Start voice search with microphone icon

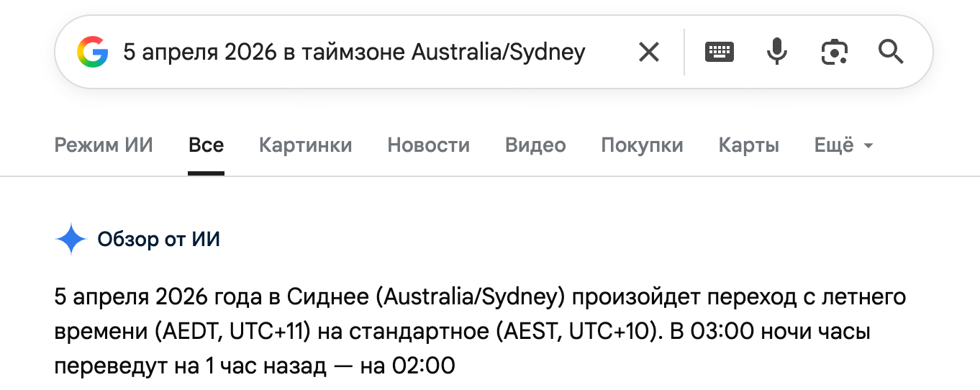coord(776,52)
